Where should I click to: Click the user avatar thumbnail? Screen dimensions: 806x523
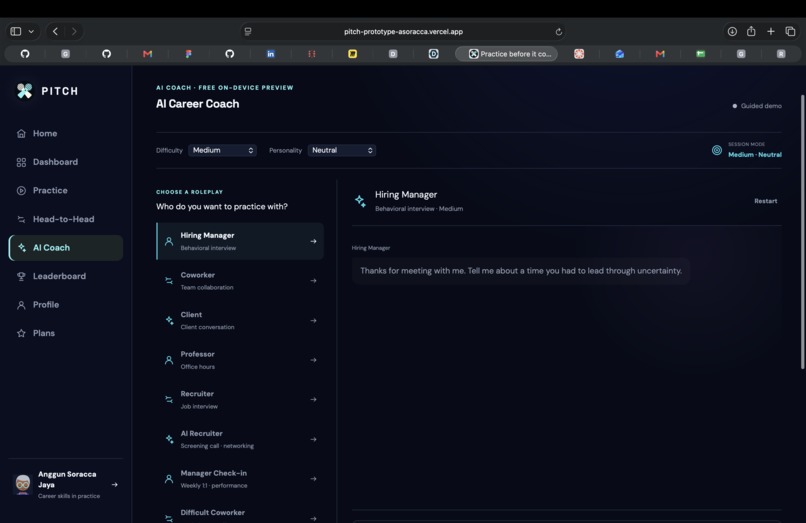(23, 484)
